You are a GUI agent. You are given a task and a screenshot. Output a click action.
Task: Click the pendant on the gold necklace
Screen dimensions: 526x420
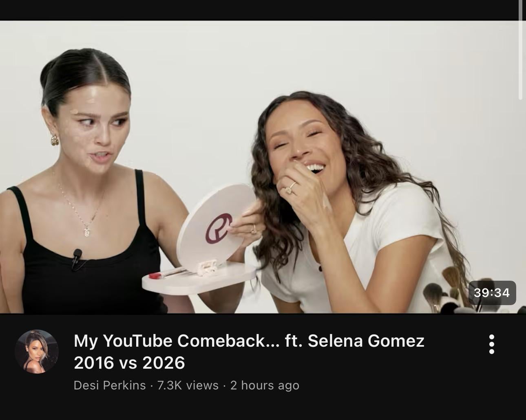[86, 232]
